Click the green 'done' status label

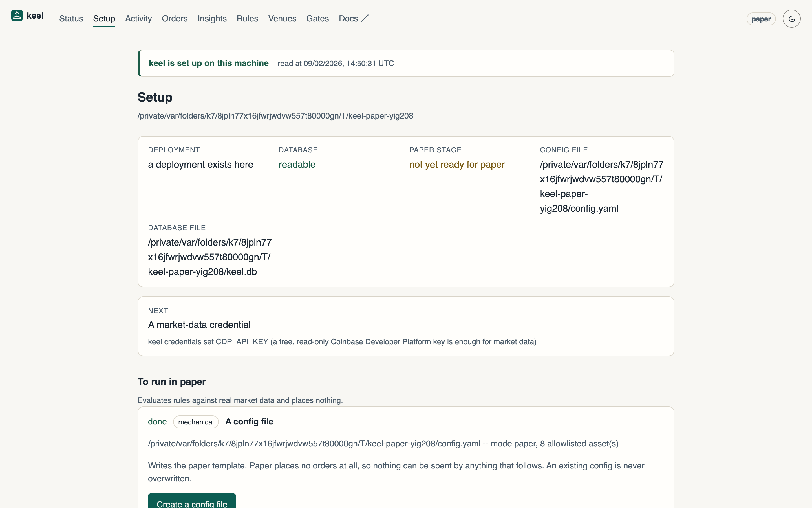157,422
